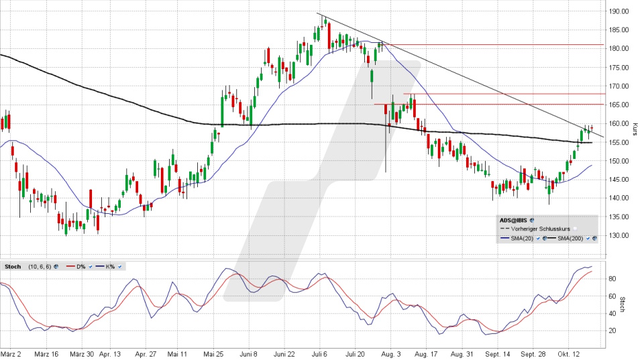Click the Juli 6 date label

[x=319, y=354]
